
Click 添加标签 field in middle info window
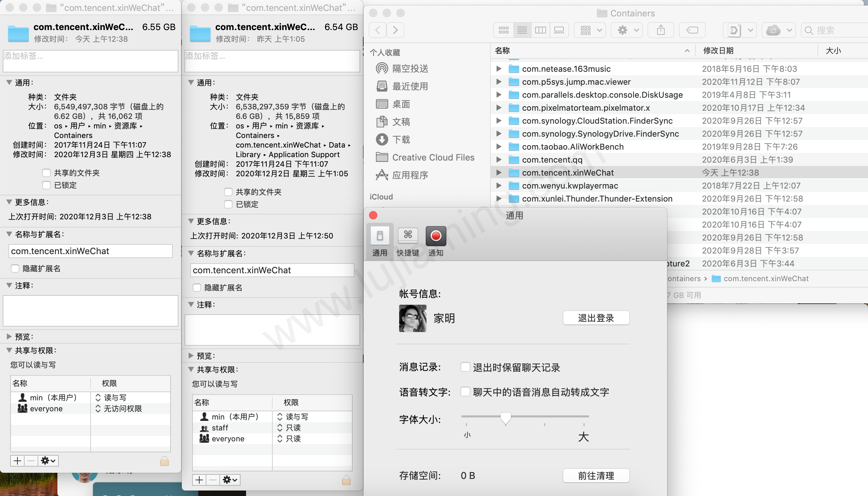pyautogui.click(x=272, y=61)
